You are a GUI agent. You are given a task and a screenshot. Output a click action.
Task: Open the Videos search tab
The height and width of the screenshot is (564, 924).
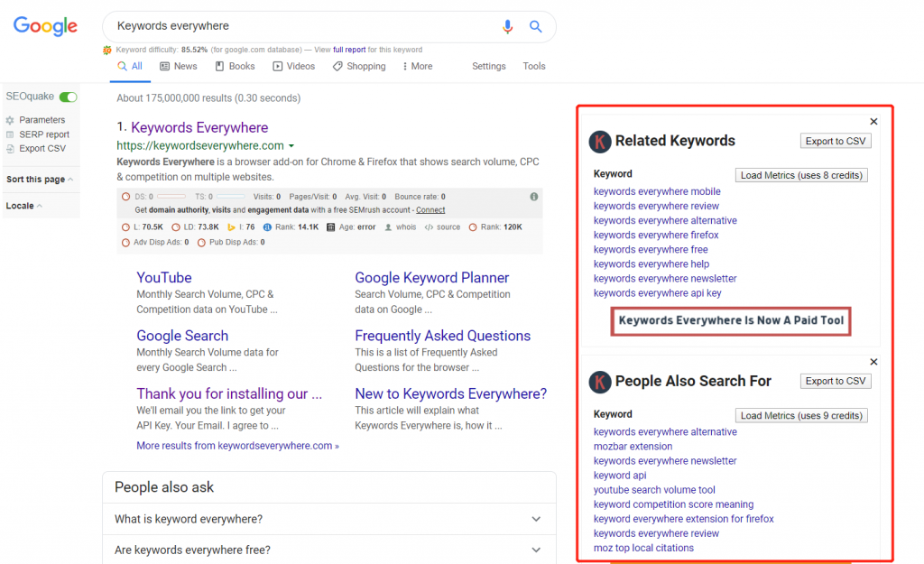click(x=293, y=66)
